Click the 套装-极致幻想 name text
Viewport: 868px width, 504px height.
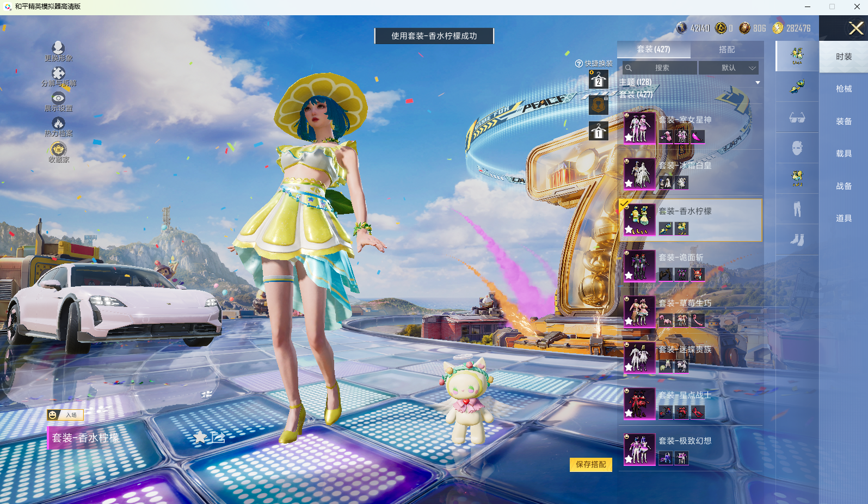685,441
